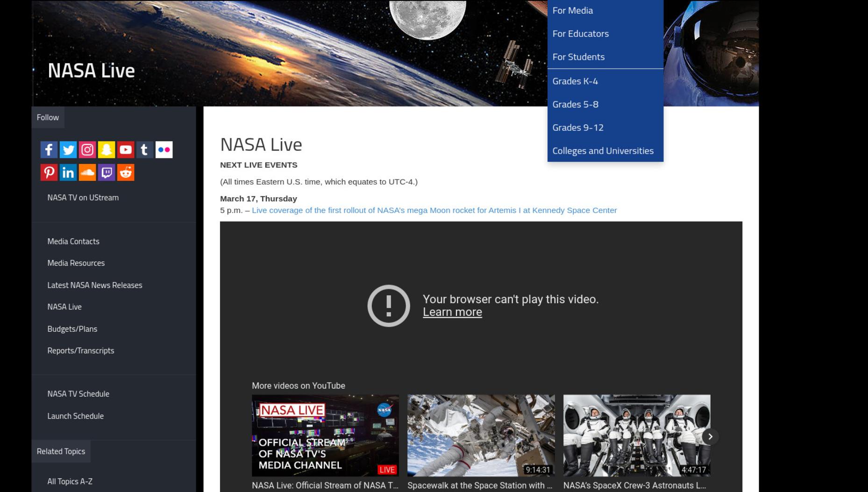This screenshot has height=492, width=868.
Task: Open Media Contacts sidebar link
Action: coord(73,242)
